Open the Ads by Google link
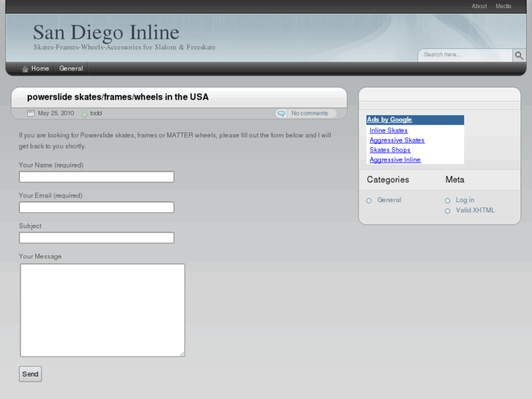 point(389,119)
